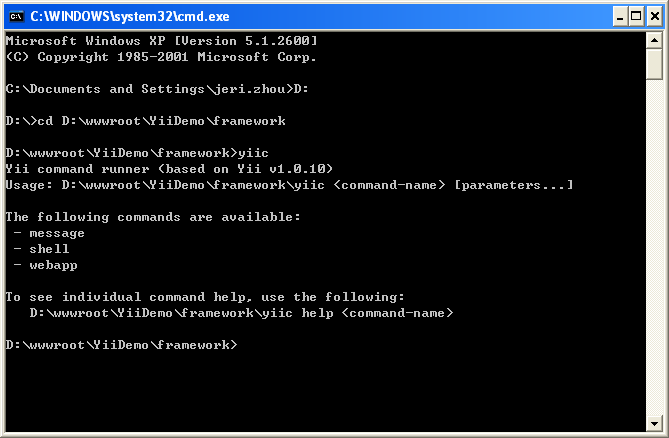Click the 'Usage:' line with [parameters...]
Image resolution: width=669 pixels, height=438 pixels.
point(289,185)
